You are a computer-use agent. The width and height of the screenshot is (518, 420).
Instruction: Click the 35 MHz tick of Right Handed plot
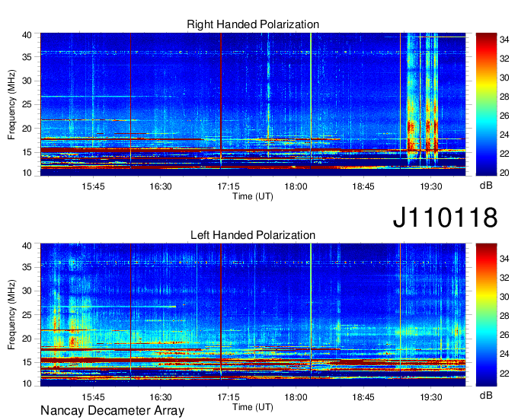(x=27, y=57)
